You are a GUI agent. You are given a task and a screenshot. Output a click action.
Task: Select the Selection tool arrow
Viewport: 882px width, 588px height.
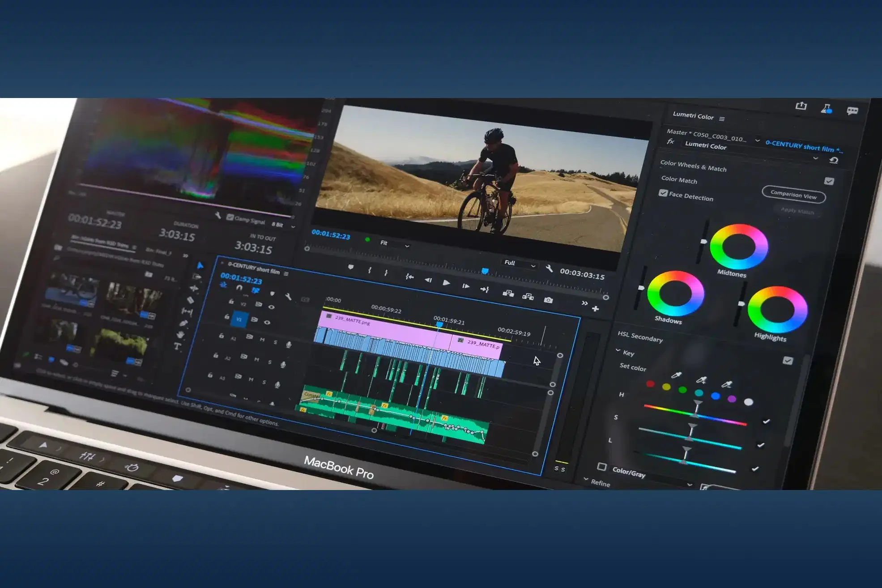pos(200,265)
